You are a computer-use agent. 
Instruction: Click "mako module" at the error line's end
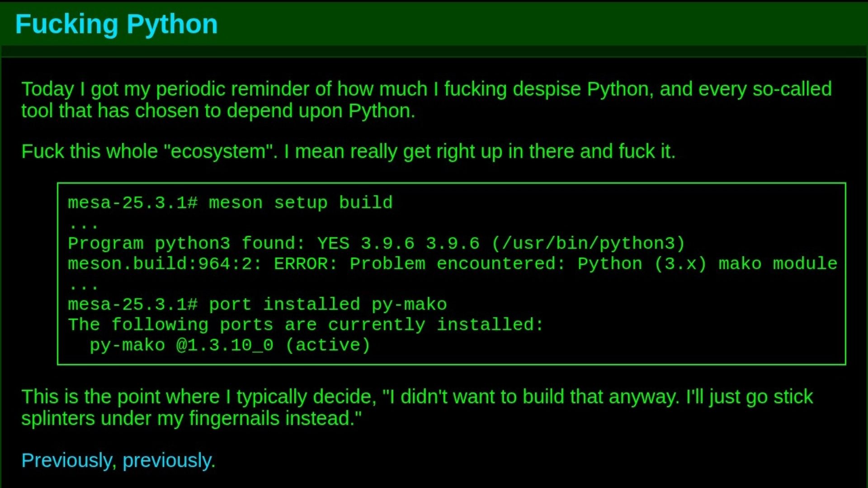click(x=778, y=264)
